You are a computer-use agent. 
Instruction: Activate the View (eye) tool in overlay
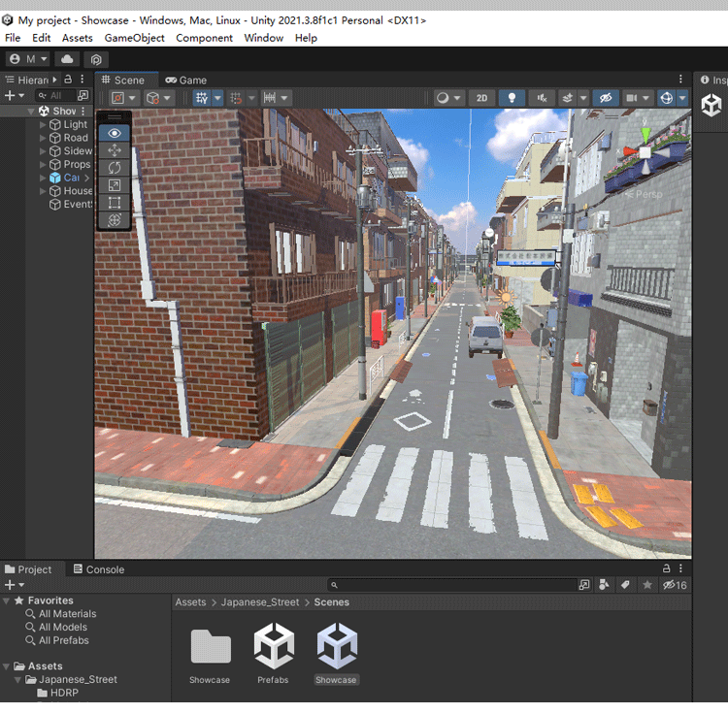[115, 133]
